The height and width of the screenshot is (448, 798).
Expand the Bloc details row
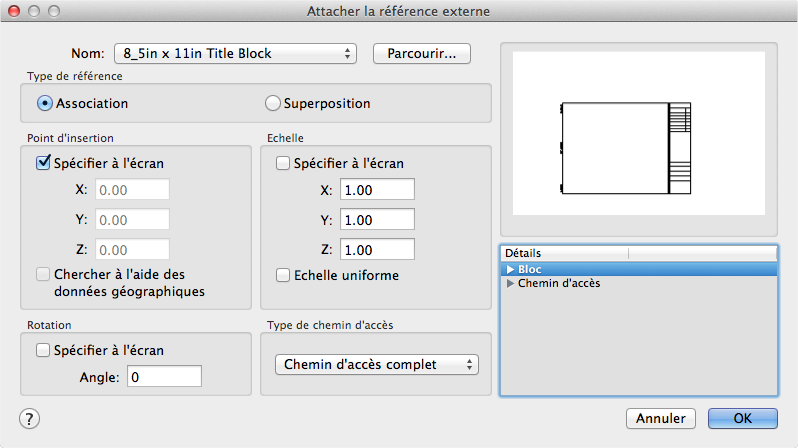coord(511,269)
